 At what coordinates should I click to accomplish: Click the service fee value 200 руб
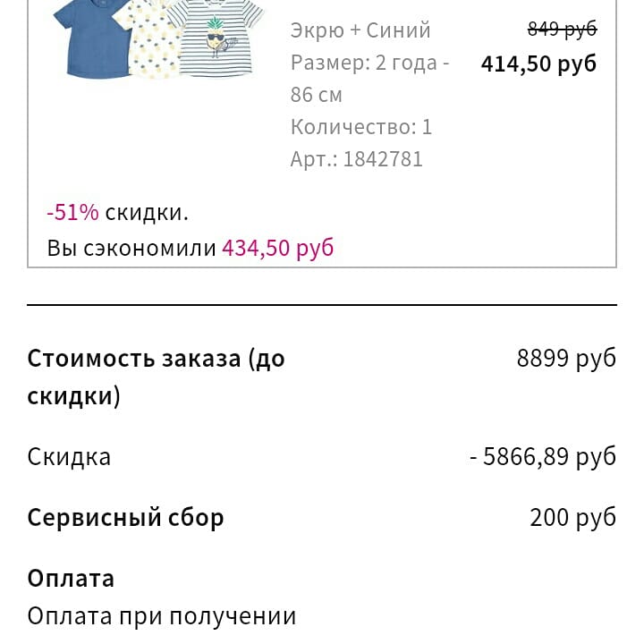click(x=572, y=518)
